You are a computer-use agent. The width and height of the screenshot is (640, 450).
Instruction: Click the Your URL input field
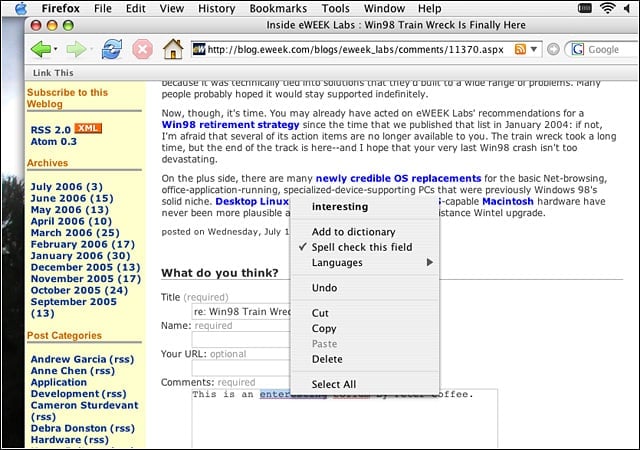pyautogui.click(x=241, y=368)
